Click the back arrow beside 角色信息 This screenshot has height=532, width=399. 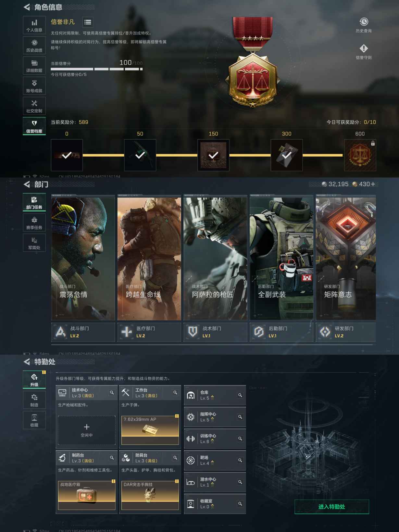(x=27, y=7)
